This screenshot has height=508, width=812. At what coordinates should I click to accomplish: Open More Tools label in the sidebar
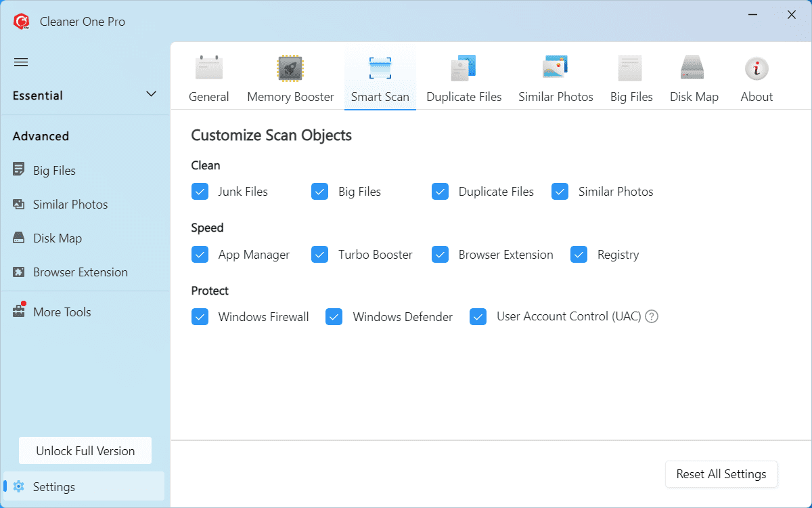point(62,312)
